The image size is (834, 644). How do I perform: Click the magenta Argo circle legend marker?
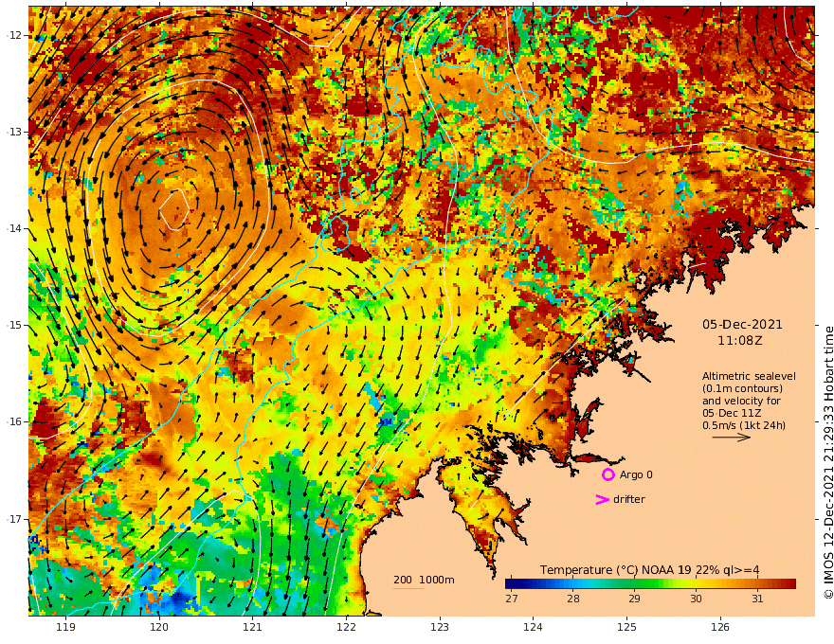[607, 474]
